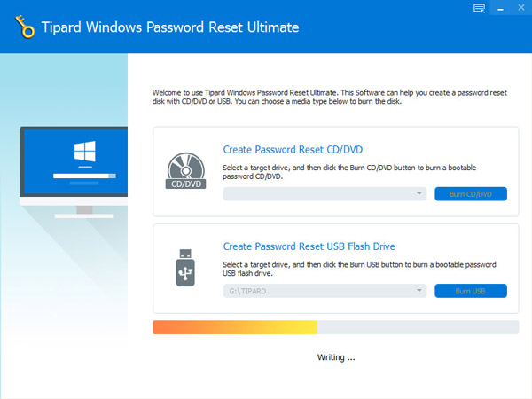The image size is (532, 399).
Task: Click the USB flash drive icon
Action: pyautogui.click(x=185, y=268)
